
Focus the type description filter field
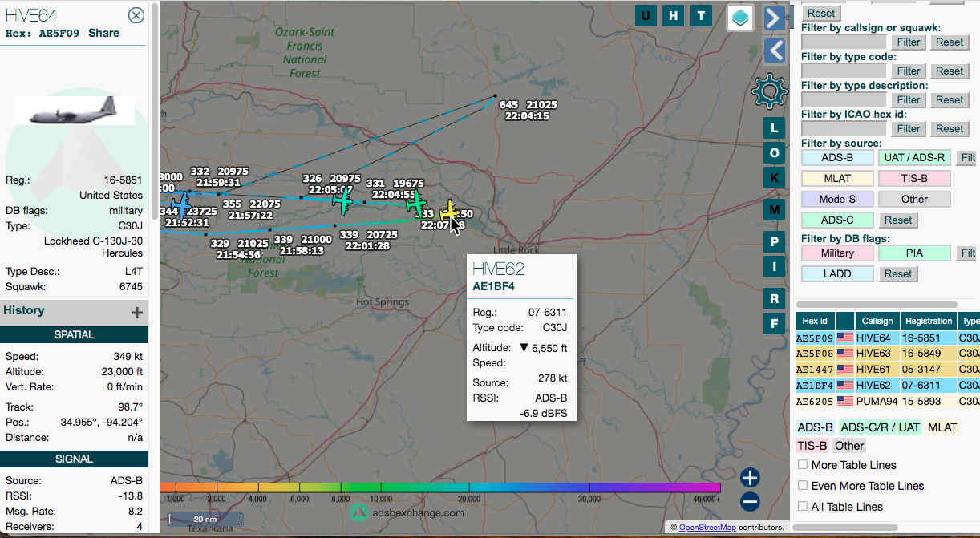(x=844, y=99)
